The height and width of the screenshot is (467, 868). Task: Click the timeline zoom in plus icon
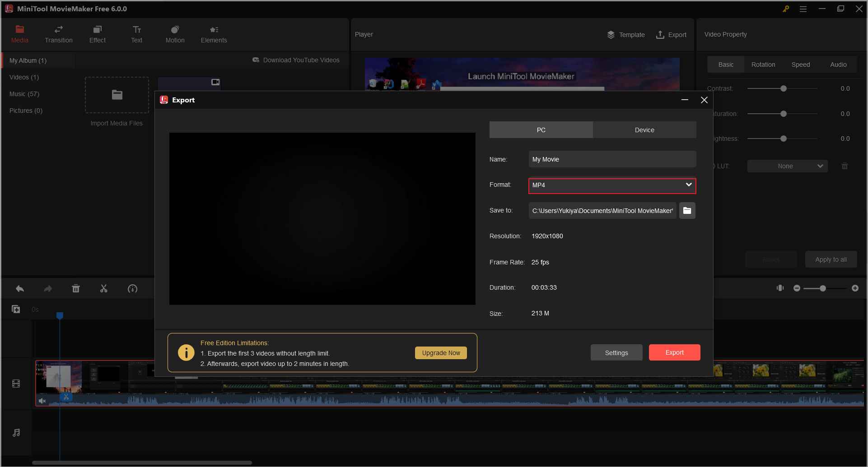(x=855, y=288)
